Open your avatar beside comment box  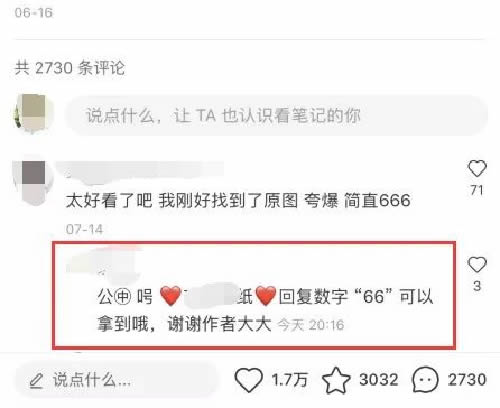(32, 114)
